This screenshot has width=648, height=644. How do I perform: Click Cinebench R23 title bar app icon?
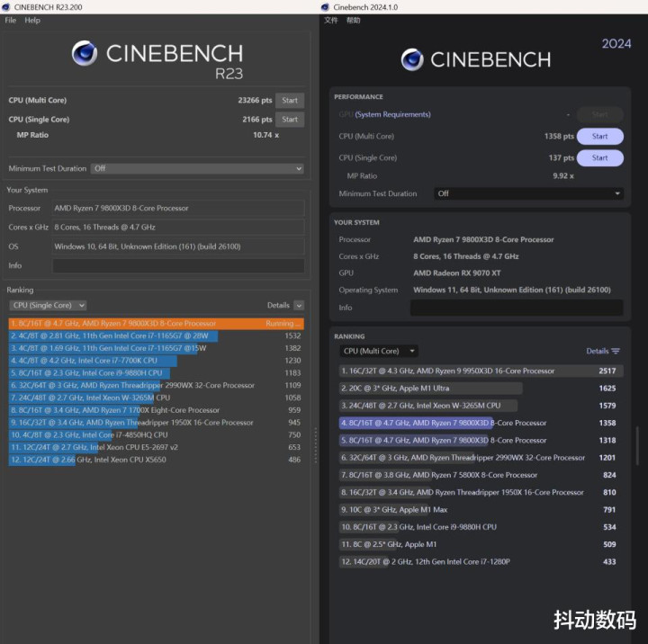(6, 7)
